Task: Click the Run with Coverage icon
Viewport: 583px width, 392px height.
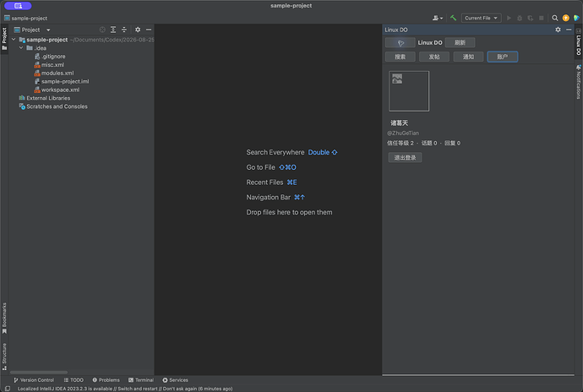Action: 531,18
